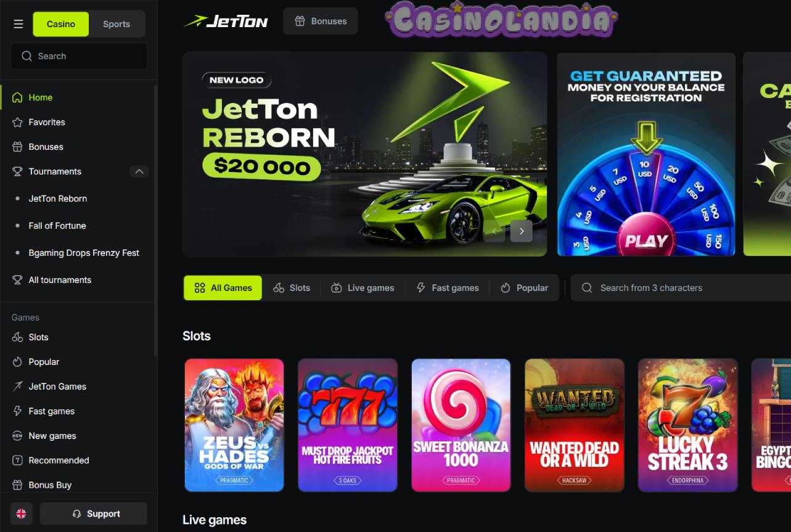Click the JetTon Games sidebar icon
The image size is (791, 532).
tap(17, 387)
